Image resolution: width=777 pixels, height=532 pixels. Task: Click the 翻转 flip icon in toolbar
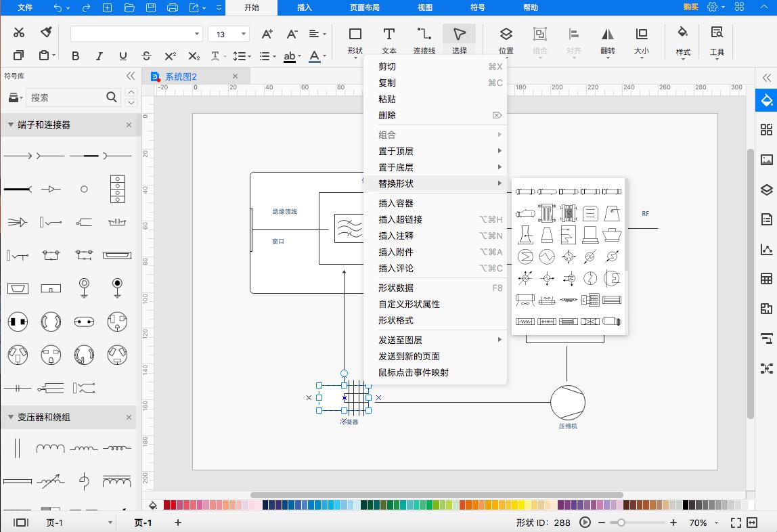607,39
